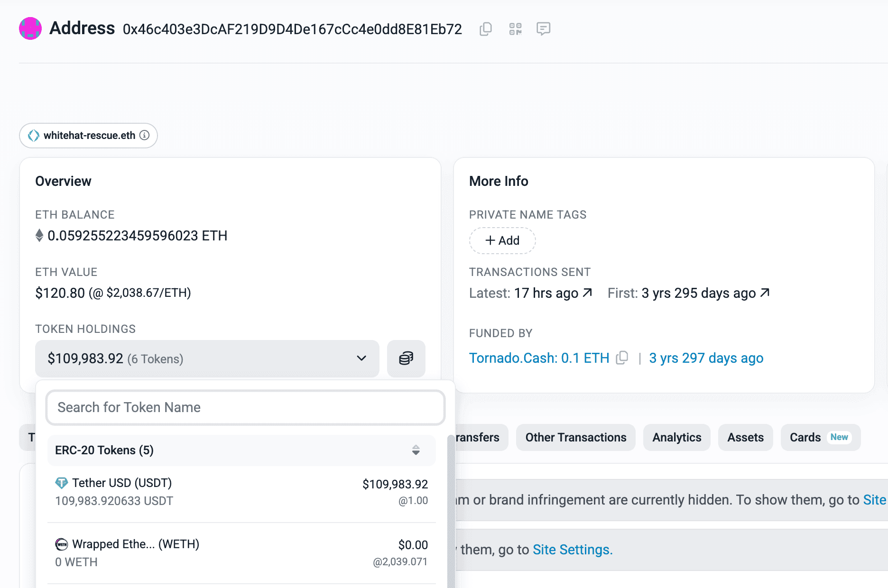888x588 pixels.
Task: Open latest sent transaction arrow link
Action: pos(587,293)
